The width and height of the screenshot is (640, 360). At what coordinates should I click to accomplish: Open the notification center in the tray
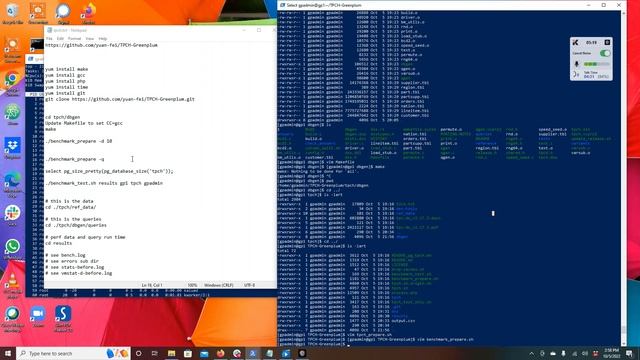pyautogui.click(x=629, y=353)
